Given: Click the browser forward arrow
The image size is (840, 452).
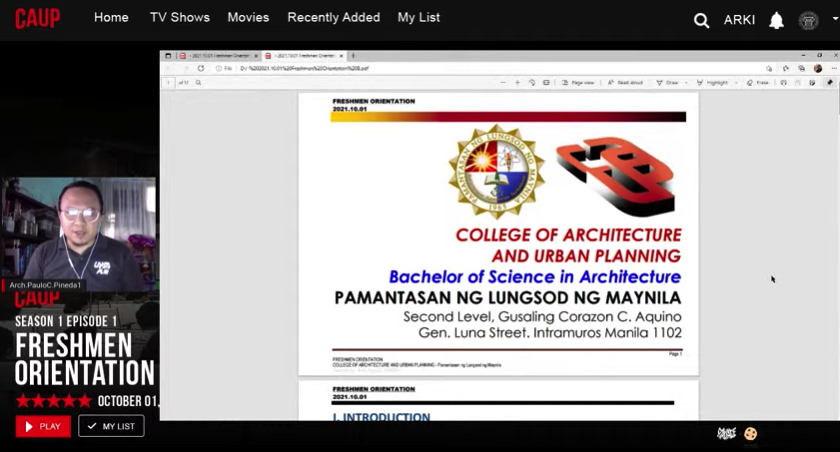Looking at the screenshot, I should point(185,69).
